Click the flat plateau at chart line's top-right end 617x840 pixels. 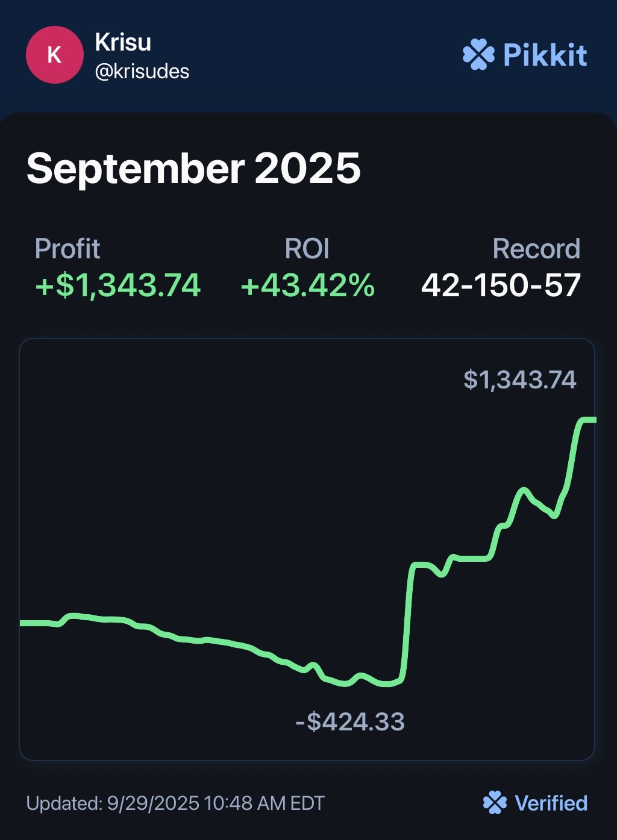[587, 420]
